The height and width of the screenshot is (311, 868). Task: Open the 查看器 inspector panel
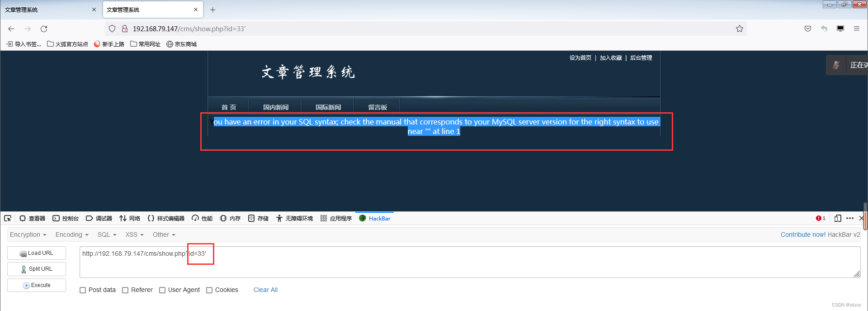tap(32, 218)
